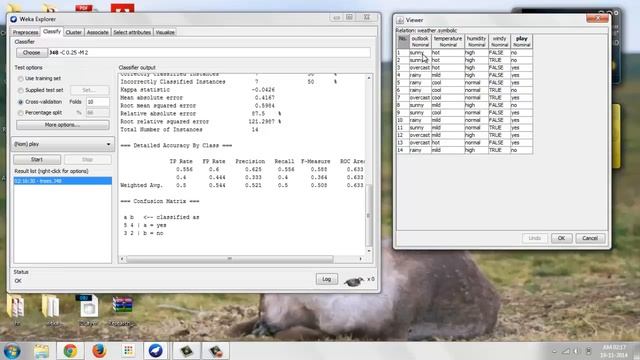Click the classifier output horizontal scrollbar

(x=229, y=259)
